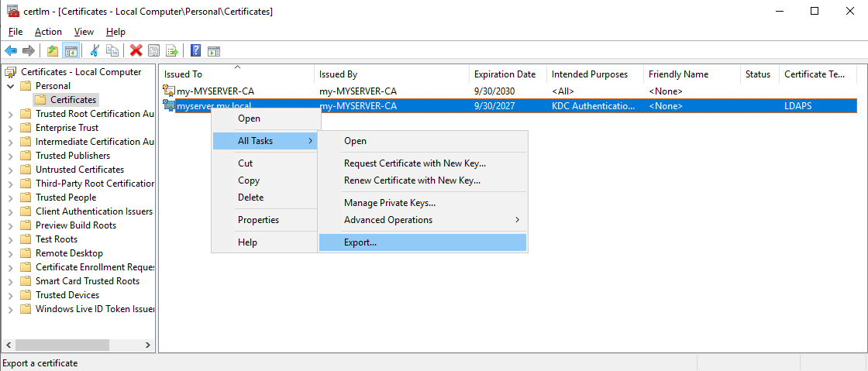Select Manage Private Keys... menu entry
The image size is (868, 371).
pyautogui.click(x=389, y=203)
